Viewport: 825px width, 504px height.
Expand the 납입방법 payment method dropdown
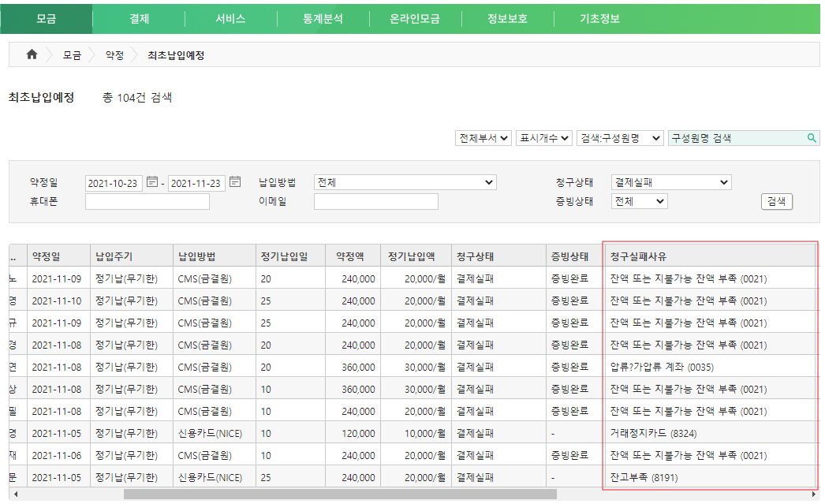[405, 183]
